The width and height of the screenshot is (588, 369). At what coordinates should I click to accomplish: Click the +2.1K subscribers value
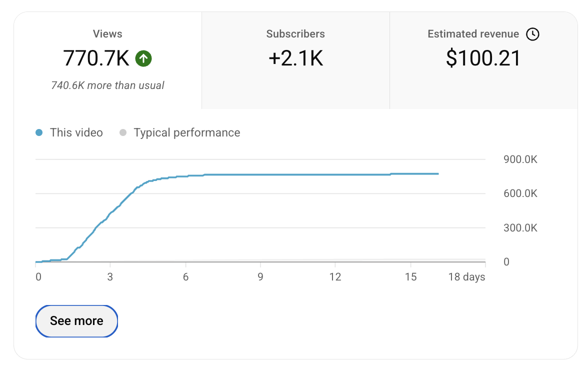tap(295, 58)
